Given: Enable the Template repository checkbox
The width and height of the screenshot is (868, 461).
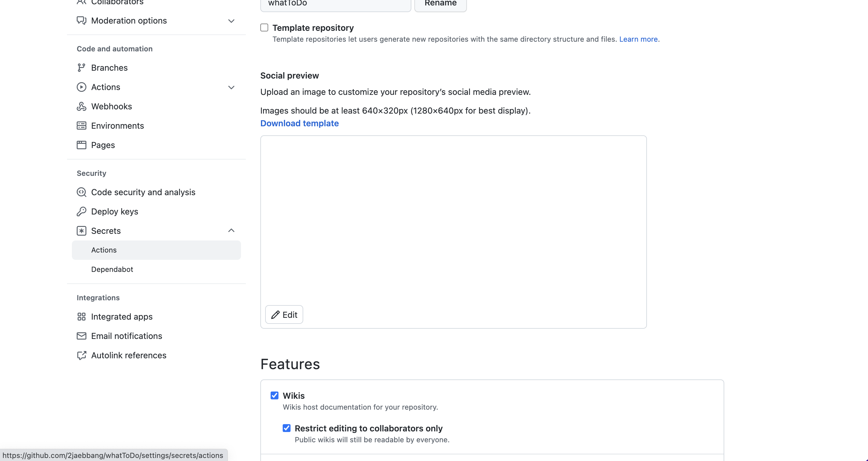Looking at the screenshot, I should [x=264, y=27].
